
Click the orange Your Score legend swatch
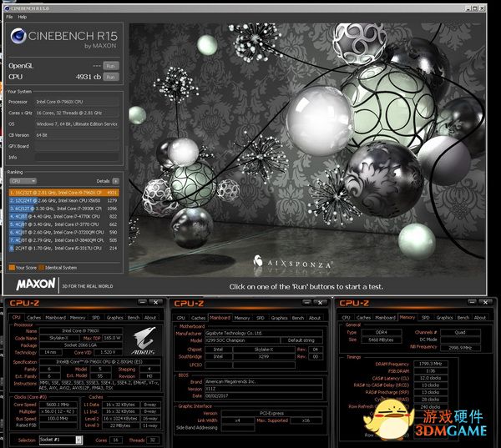click(12, 268)
